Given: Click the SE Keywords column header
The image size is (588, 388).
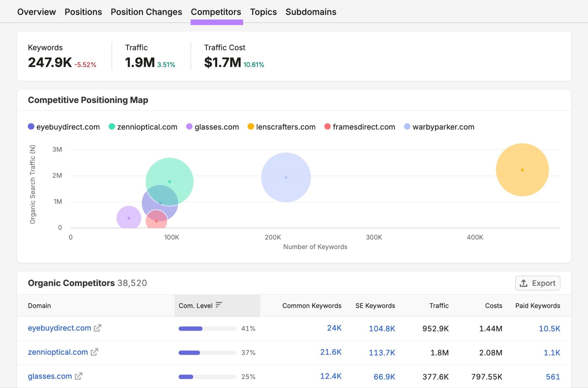Looking at the screenshot, I should (x=375, y=306).
